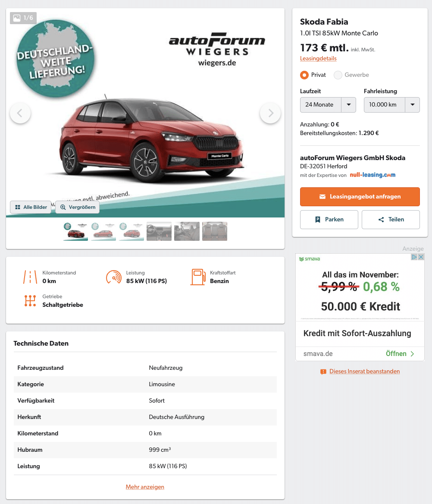Image resolution: width=432 pixels, height=504 pixels.
Task: Open the Leasingdetails link
Action: point(318,59)
